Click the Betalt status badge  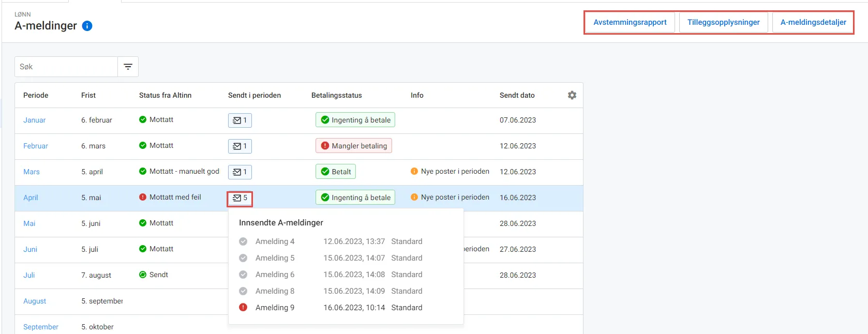(x=336, y=172)
